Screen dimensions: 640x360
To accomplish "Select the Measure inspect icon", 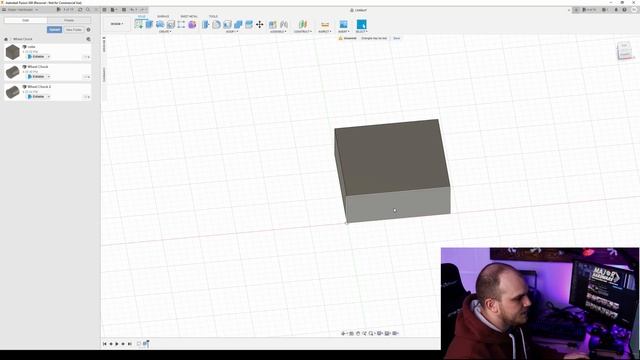I will (x=325, y=24).
